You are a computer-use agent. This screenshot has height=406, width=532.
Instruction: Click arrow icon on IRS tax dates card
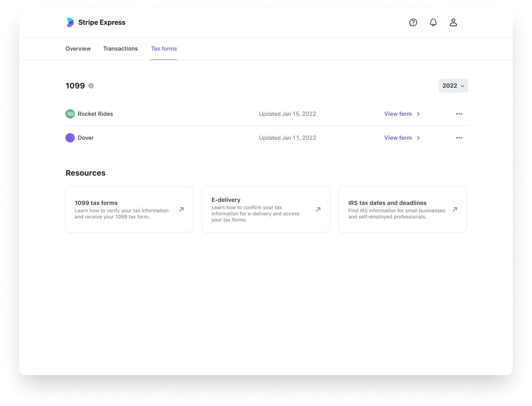pyautogui.click(x=455, y=210)
